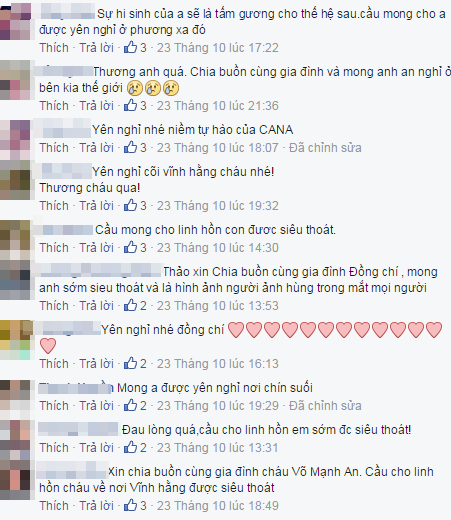The image size is (451, 520).
Task: Open timestamp 23 Tháng 10 lúc 21:36
Action: 218,106
